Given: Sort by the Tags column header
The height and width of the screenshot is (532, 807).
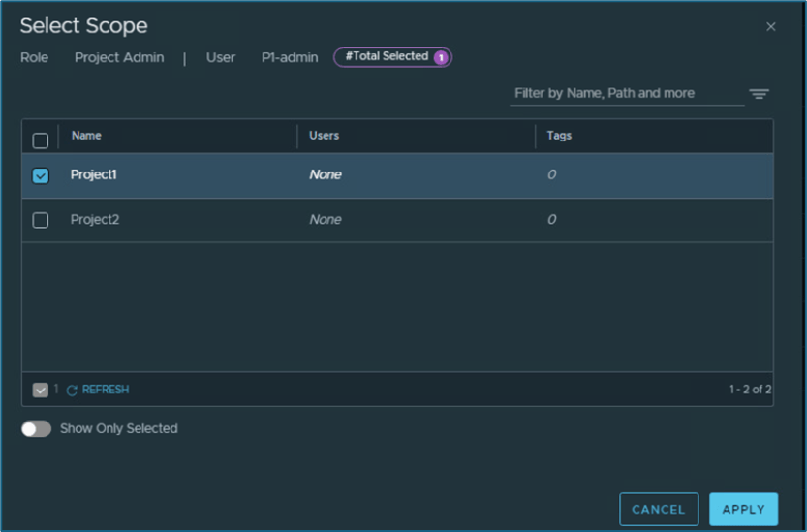Looking at the screenshot, I should pos(559,136).
